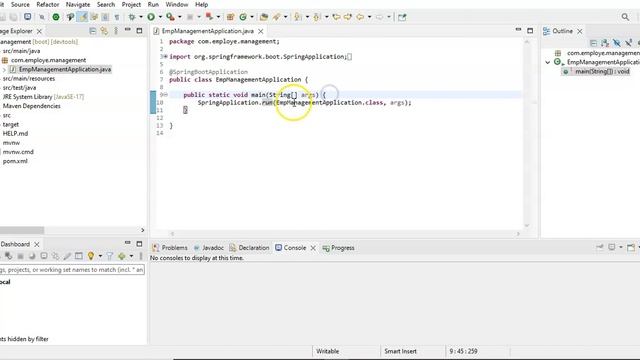Screen dimensions: 640x360
Task: Open the Window menu
Action: coord(177,4)
